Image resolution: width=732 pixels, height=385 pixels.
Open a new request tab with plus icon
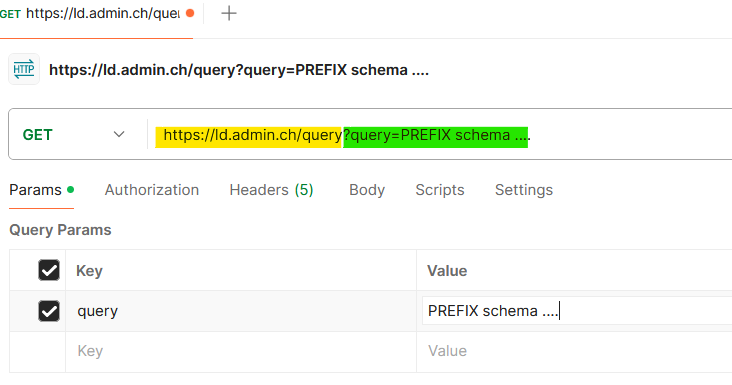[229, 13]
